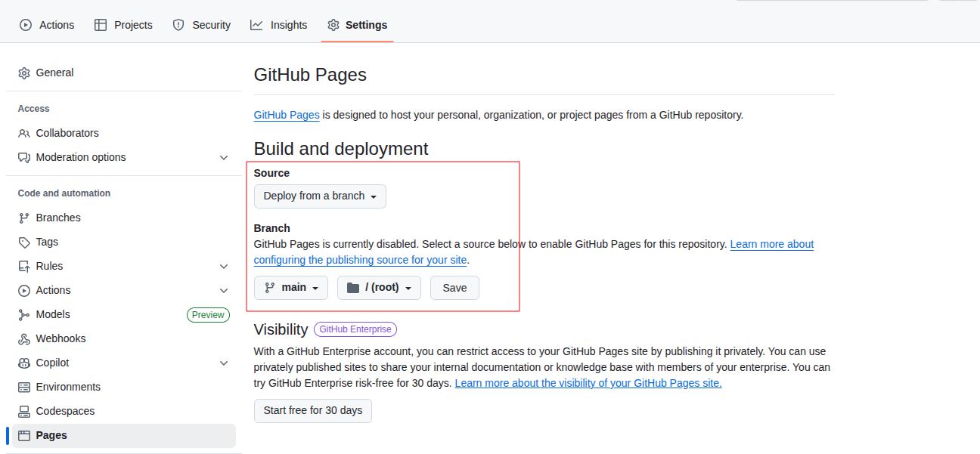Viewport: 980px width, 454px height.
Task: Click the Preview badge next to Models
Action: [208, 315]
